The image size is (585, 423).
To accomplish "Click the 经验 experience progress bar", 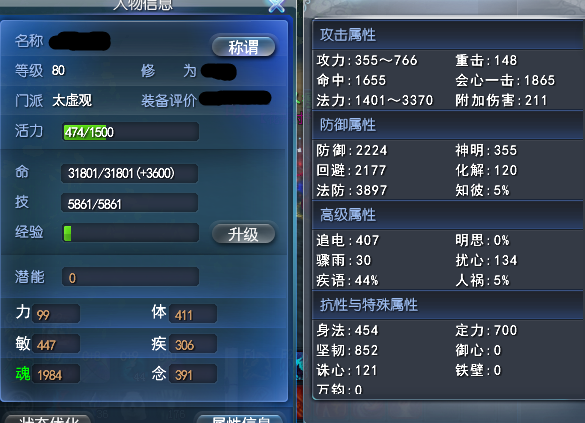I will [x=130, y=233].
